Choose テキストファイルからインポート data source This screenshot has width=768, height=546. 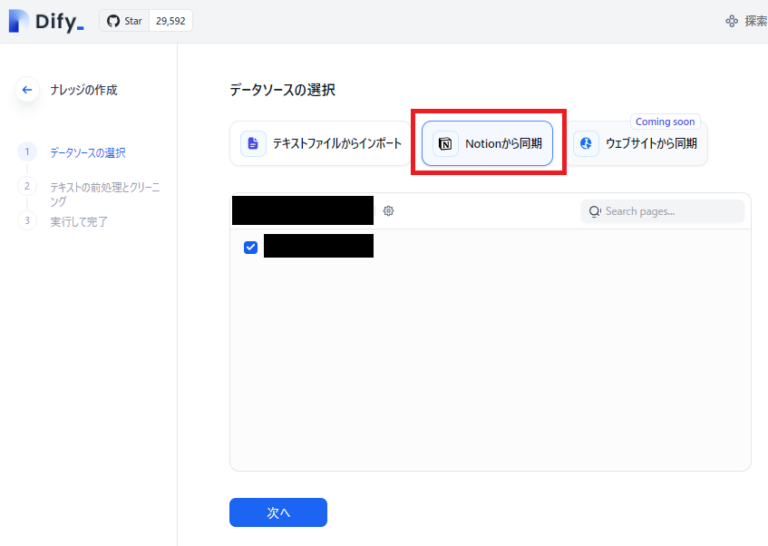click(x=322, y=144)
